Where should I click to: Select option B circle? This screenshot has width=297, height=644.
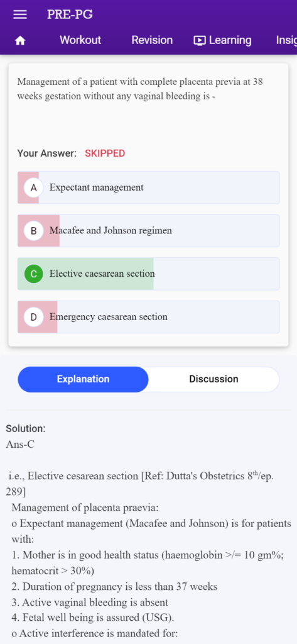(x=34, y=231)
